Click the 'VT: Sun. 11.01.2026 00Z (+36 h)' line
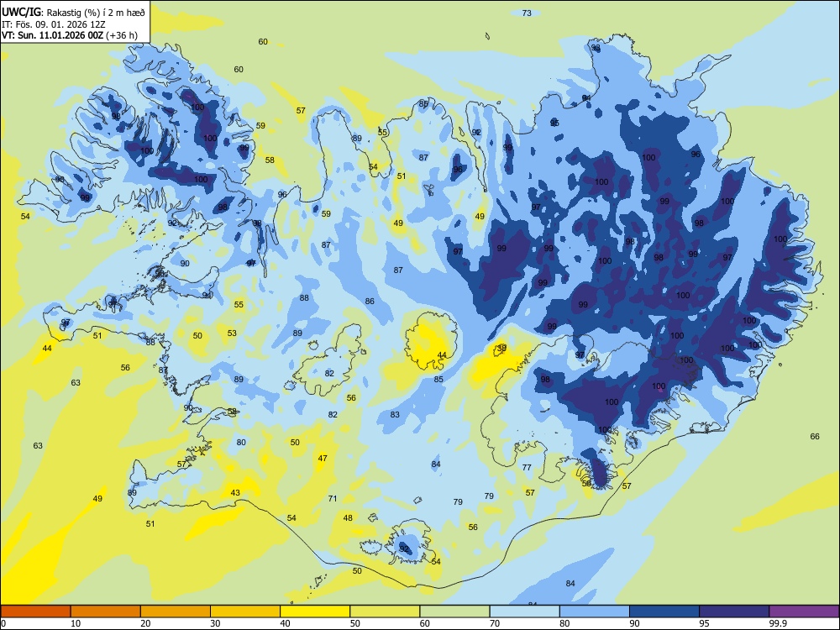This screenshot has width=840, height=630. pos(70,35)
